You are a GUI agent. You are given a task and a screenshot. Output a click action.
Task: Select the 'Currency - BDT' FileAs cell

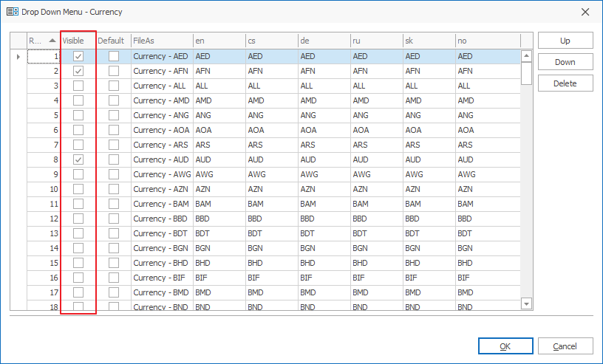[162, 233]
